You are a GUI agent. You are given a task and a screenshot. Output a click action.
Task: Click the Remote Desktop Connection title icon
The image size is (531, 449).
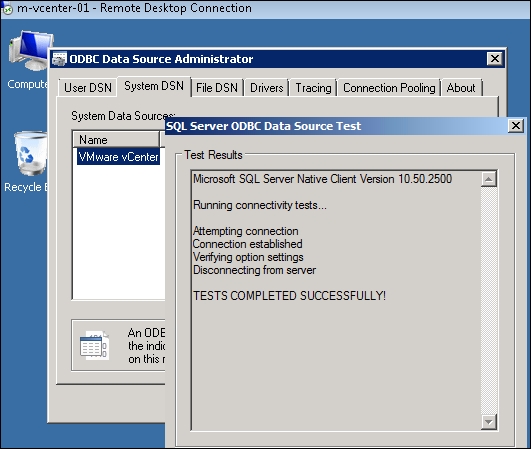tap(7, 9)
